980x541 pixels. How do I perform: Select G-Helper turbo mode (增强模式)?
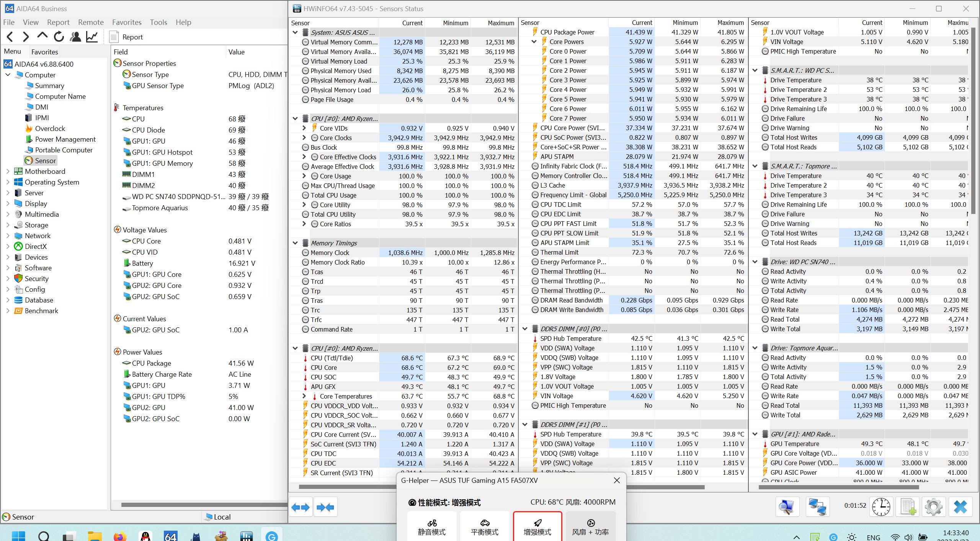pos(537,527)
